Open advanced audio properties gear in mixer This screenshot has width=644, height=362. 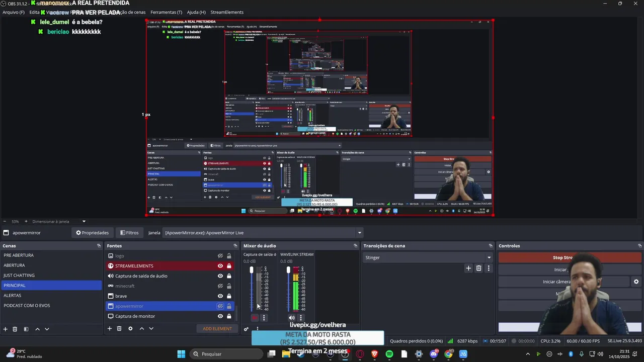click(x=246, y=329)
